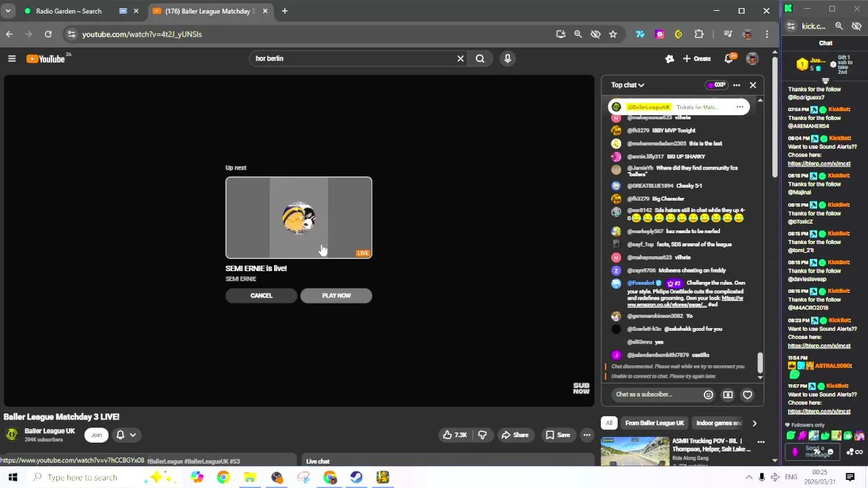Screen dimensions: 868x488
Task: Click the YouTube address bar URL
Action: point(142,34)
